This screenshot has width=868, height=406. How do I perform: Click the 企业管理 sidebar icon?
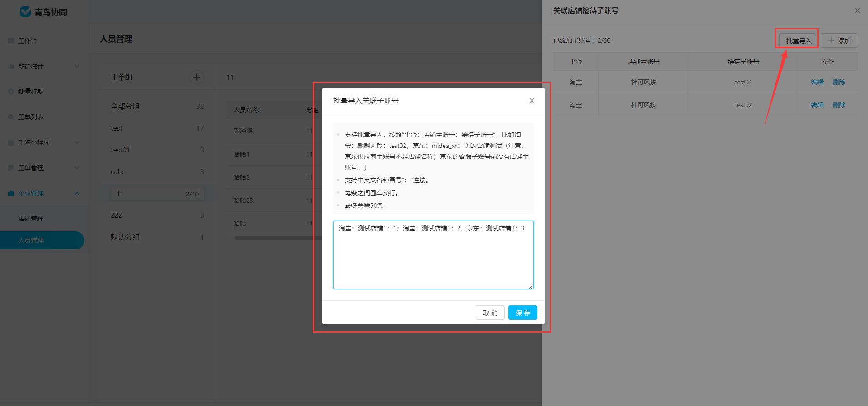coord(11,193)
